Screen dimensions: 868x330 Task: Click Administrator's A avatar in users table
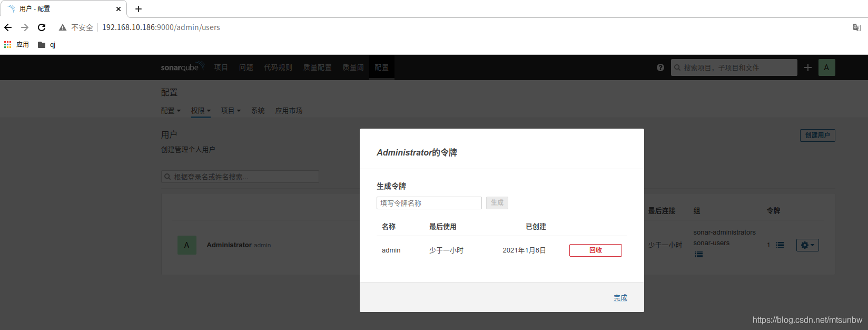(x=186, y=245)
